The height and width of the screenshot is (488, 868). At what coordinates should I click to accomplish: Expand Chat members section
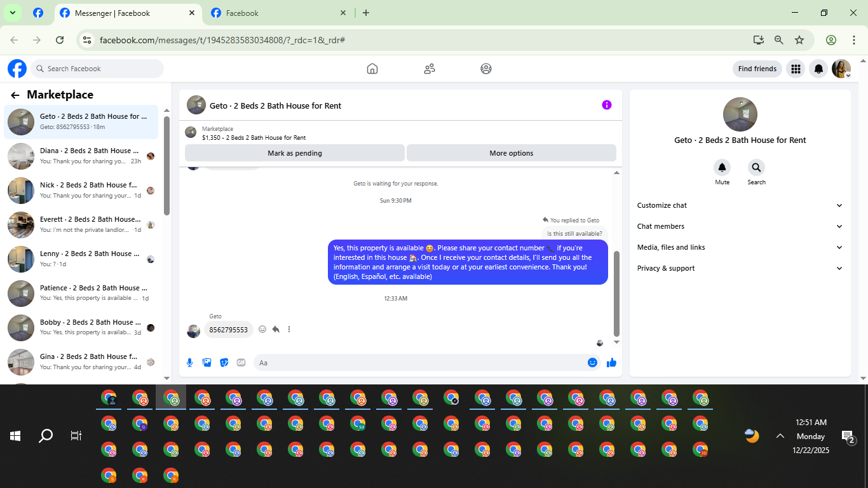pos(740,226)
